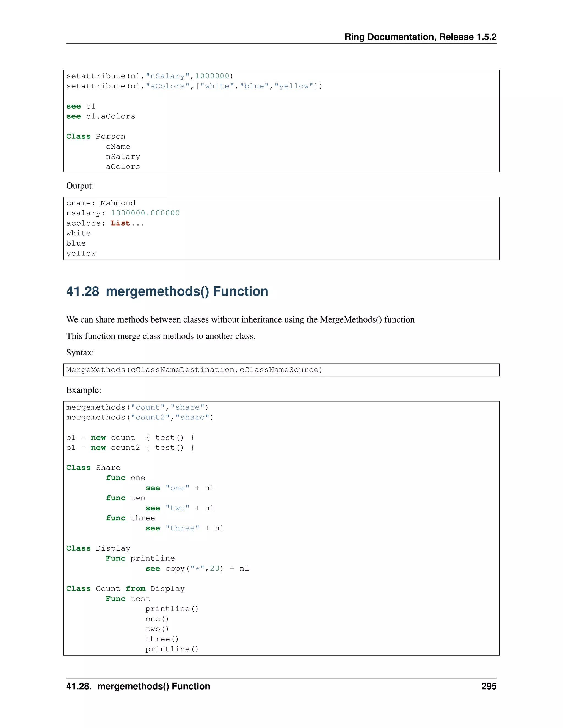
Task: Click the 'func three' code line
Action: point(130,518)
